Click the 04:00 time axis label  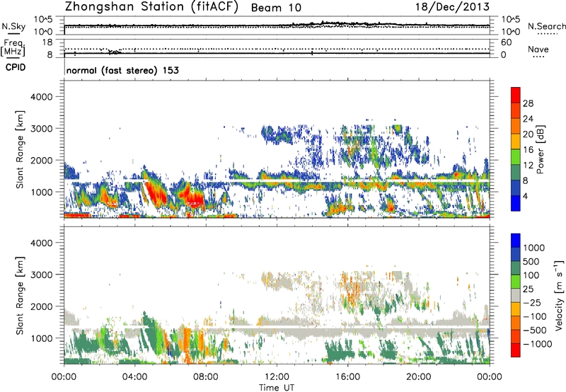[x=135, y=377]
